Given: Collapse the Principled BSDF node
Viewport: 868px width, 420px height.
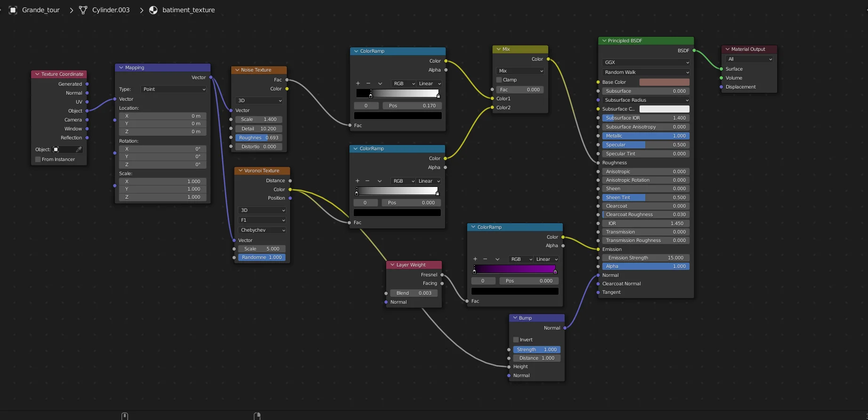Looking at the screenshot, I should point(604,41).
